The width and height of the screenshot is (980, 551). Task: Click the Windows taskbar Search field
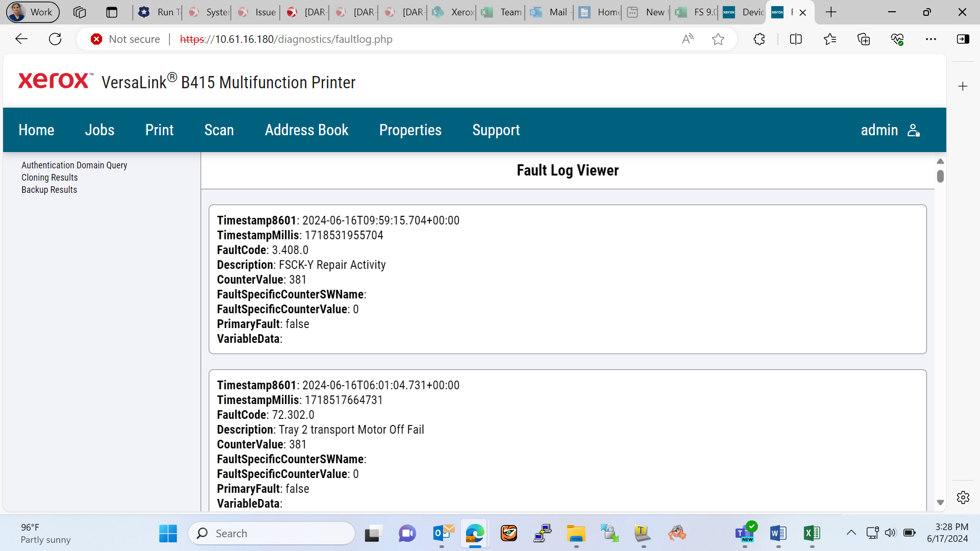click(272, 533)
